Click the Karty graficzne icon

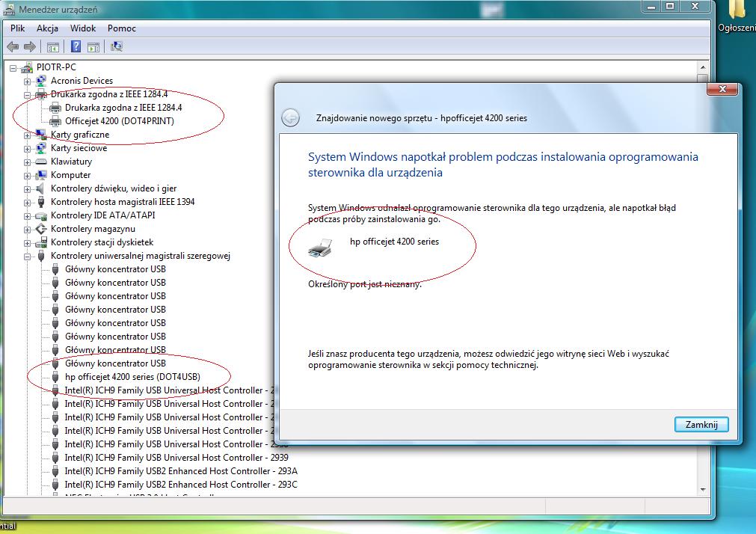click(41, 135)
